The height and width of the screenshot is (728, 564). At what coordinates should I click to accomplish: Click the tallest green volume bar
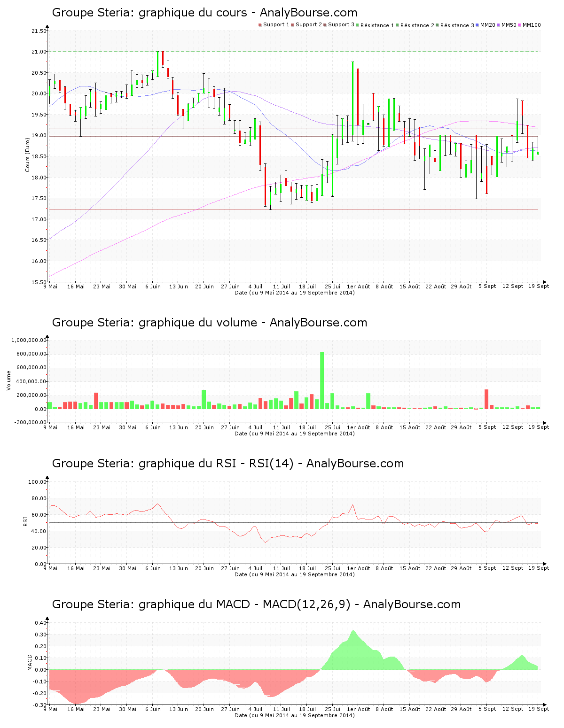322,380
